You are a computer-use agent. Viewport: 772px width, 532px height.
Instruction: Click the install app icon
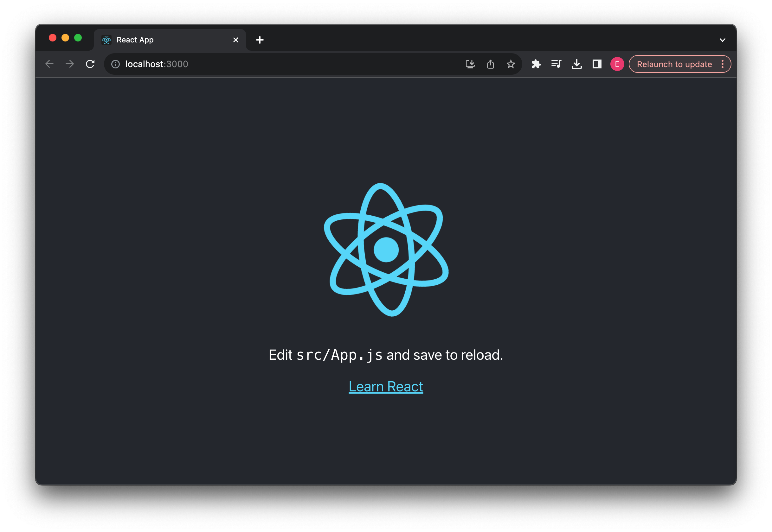tap(470, 64)
